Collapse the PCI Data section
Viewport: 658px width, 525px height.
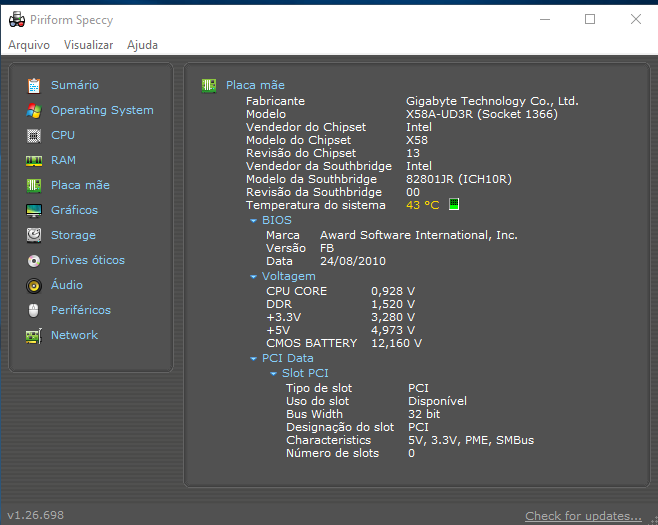tap(254, 358)
